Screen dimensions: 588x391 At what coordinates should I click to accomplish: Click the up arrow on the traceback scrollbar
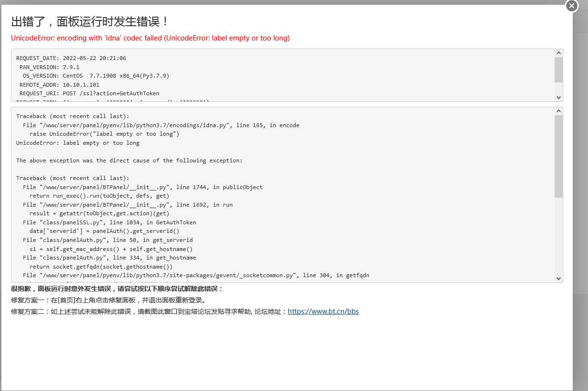pyautogui.click(x=558, y=111)
